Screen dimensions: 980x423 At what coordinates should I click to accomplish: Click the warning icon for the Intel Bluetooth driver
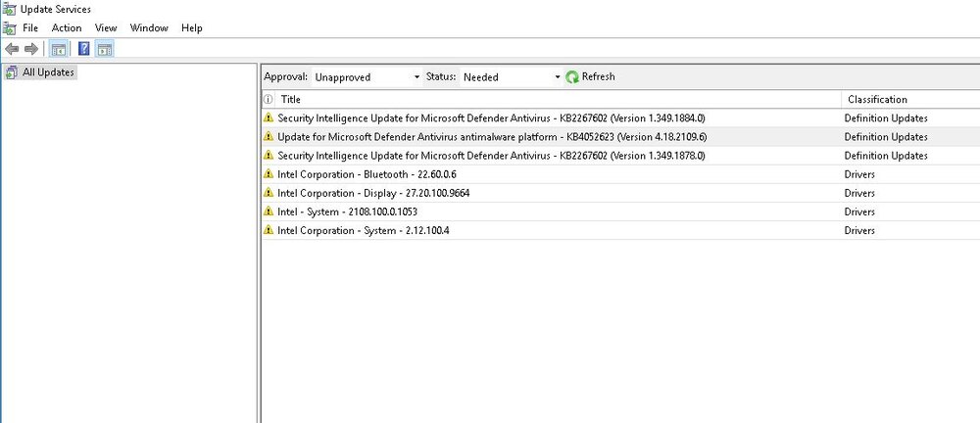point(269,173)
